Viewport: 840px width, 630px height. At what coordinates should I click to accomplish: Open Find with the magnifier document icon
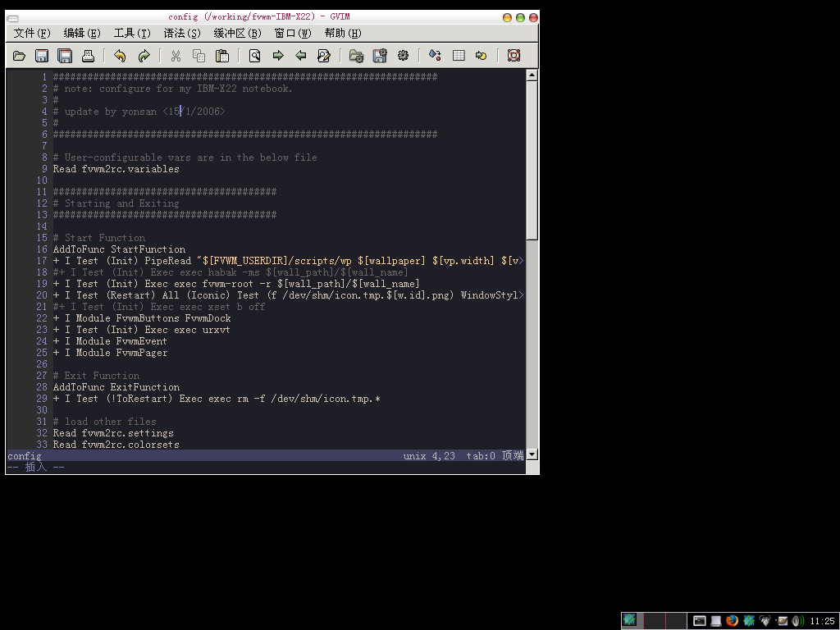[x=254, y=56]
